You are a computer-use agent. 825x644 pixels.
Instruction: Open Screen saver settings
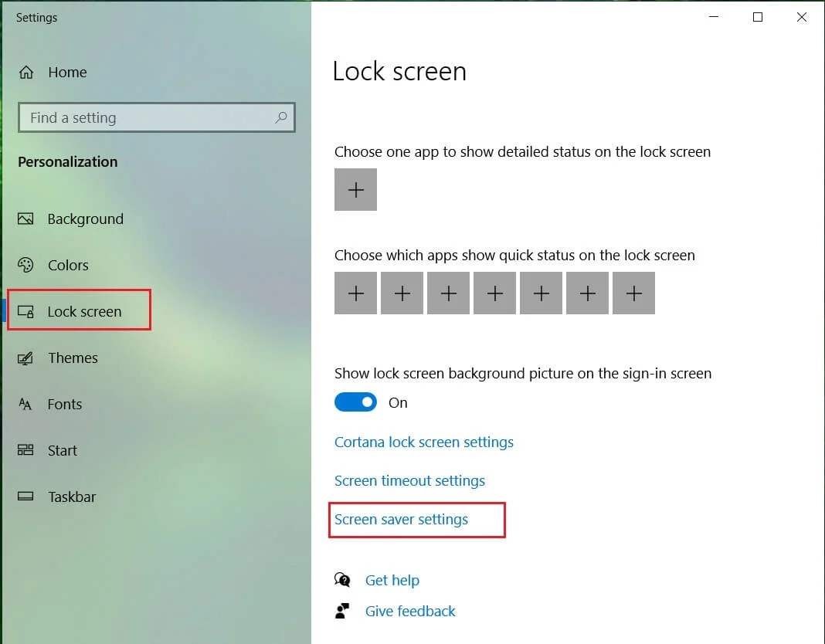401,520
